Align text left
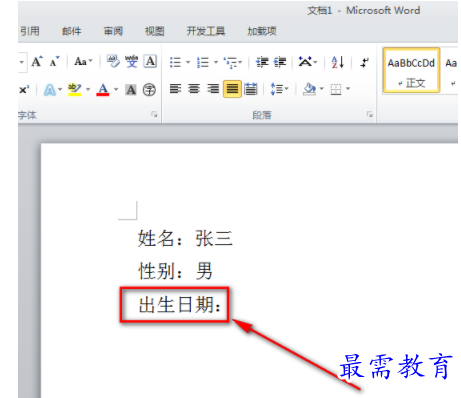The width and height of the screenshot is (461, 398). coord(176,89)
